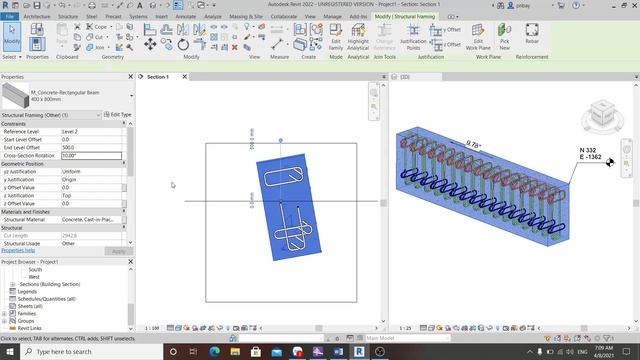Click Highlight Analytical tool

click(358, 37)
